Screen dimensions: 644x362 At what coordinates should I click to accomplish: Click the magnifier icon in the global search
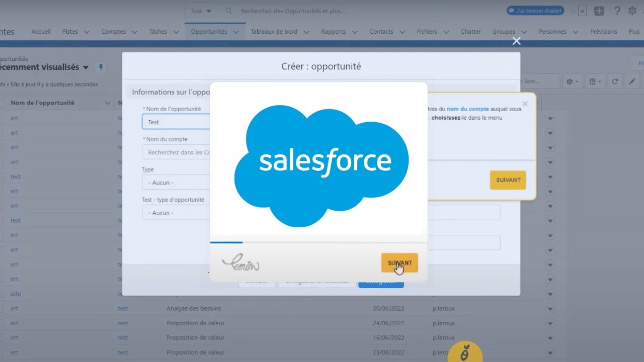point(229,11)
